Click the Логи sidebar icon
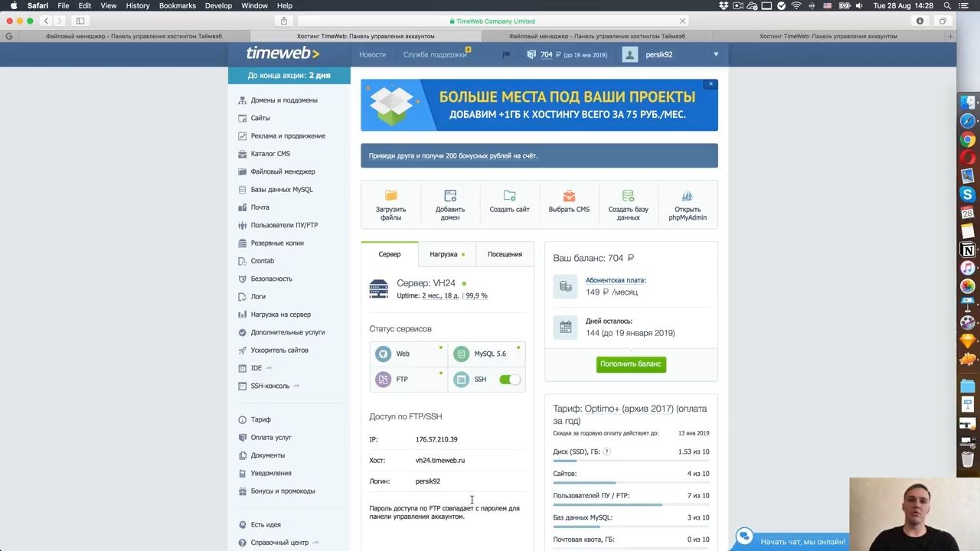Screen dimensions: 980x551 pyautogui.click(x=243, y=297)
